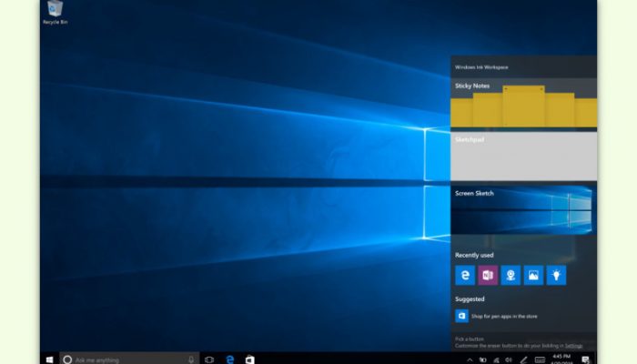Screen dimensions: 637x364
Task: Open the Store from the taskbar
Action: coord(250,359)
